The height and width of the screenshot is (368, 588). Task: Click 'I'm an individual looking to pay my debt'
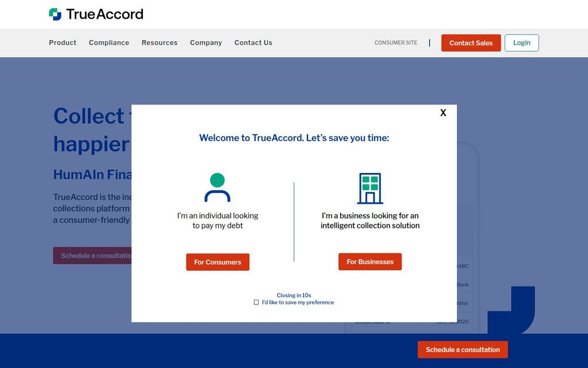tap(218, 220)
